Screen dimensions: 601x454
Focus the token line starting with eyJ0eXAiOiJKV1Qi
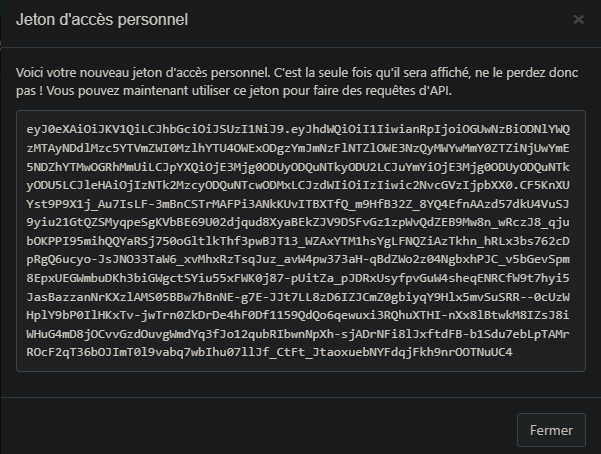click(x=298, y=129)
